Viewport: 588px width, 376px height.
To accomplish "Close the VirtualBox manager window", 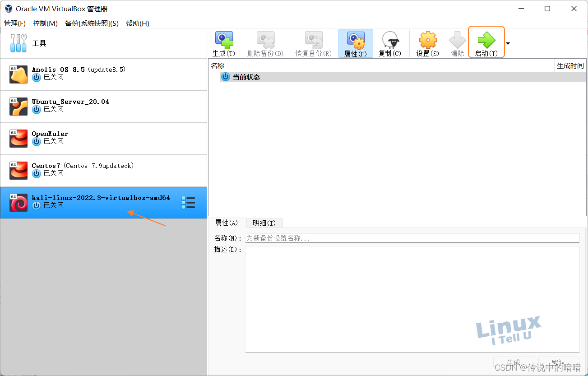I will pos(574,9).
